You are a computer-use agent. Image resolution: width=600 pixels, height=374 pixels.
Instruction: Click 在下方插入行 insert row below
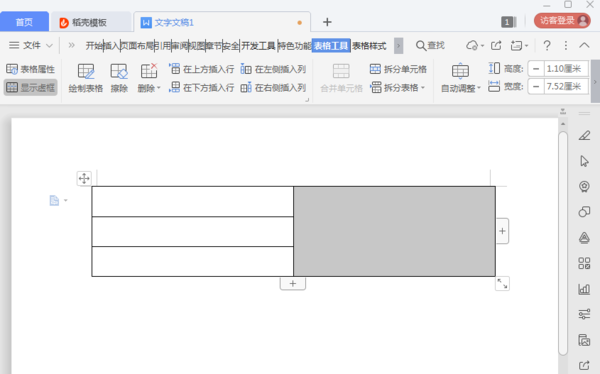coord(201,88)
